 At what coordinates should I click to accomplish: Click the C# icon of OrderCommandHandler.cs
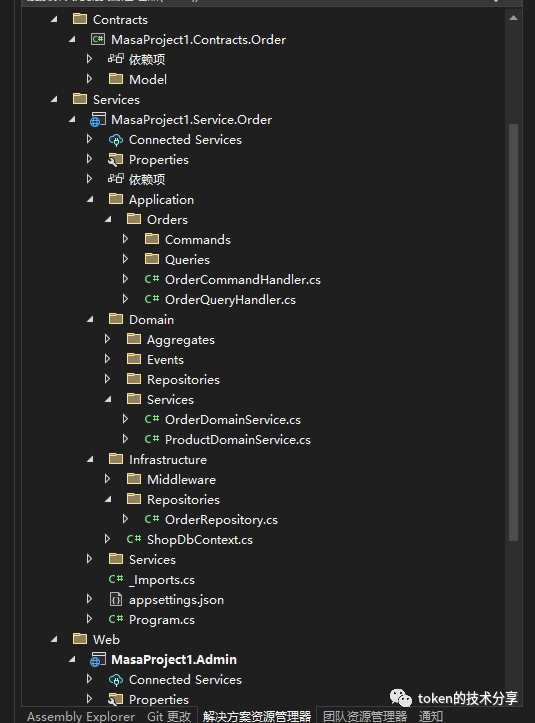click(x=152, y=279)
